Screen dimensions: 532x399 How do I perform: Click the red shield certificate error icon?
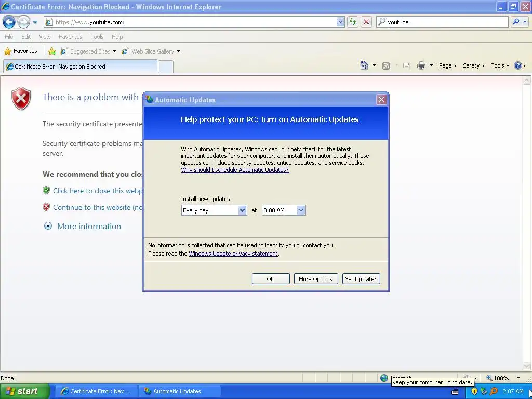tap(21, 99)
